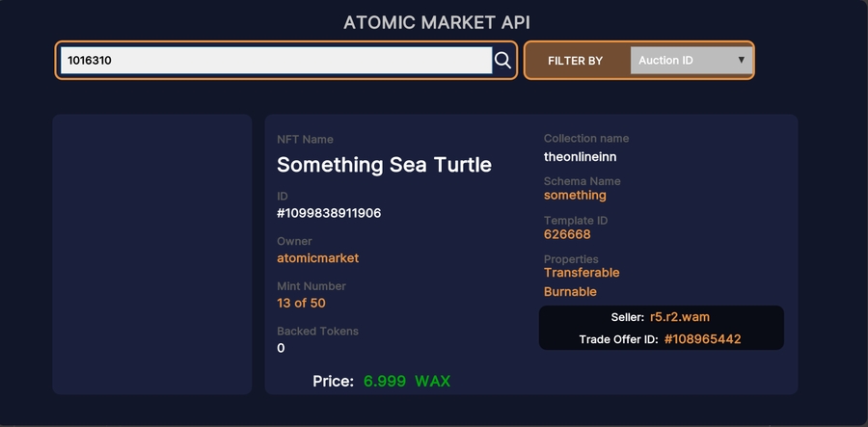Click the magnifying glass search icon
The height and width of the screenshot is (427, 868).
[x=502, y=61]
